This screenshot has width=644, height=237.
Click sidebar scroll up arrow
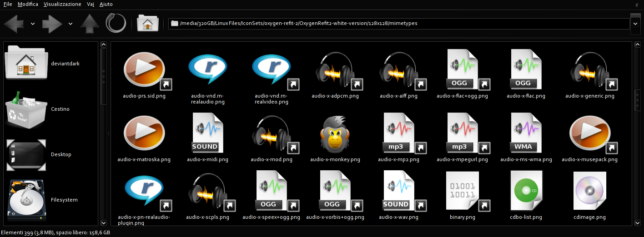pos(104,45)
